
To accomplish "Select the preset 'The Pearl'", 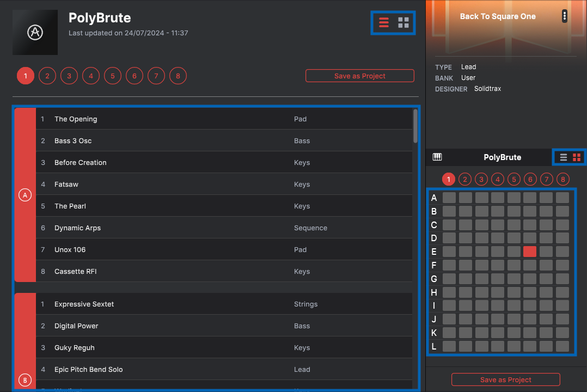I will (224, 206).
